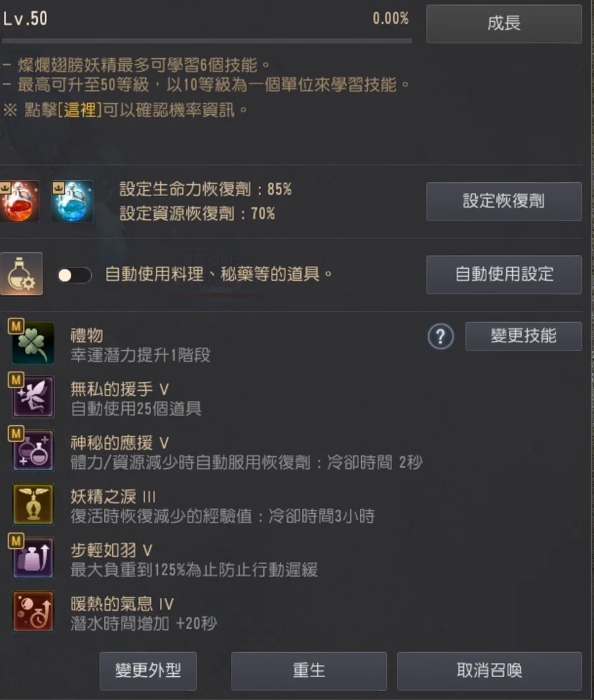Image resolution: width=594 pixels, height=700 pixels.
Task: Click the 變更外型 change appearance button
Action: pyautogui.click(x=148, y=670)
